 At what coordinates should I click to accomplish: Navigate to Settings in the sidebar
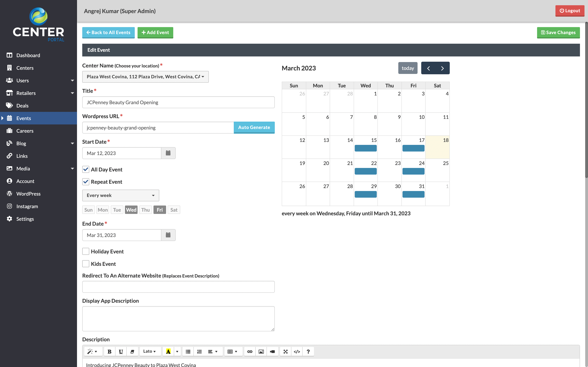click(x=25, y=219)
